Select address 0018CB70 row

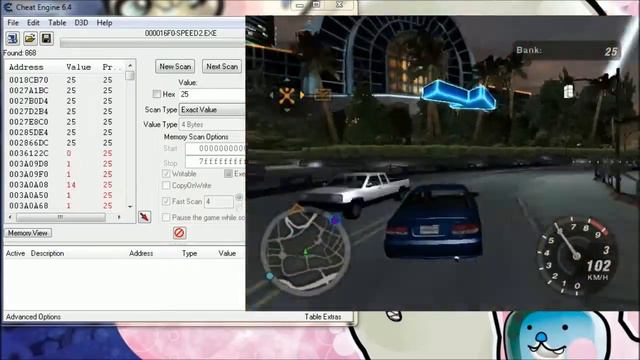click(x=65, y=80)
